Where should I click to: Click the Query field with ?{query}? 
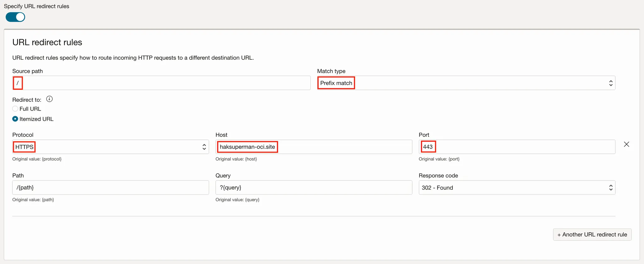314,187
